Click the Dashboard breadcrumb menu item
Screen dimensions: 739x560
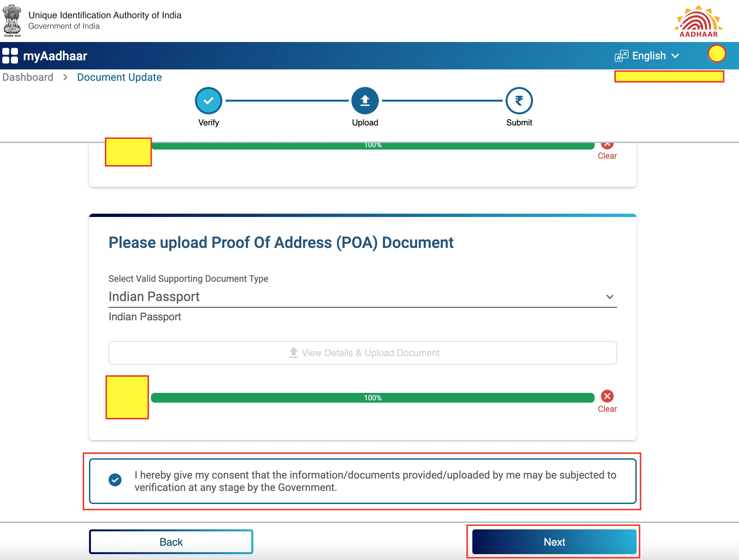[x=28, y=77]
